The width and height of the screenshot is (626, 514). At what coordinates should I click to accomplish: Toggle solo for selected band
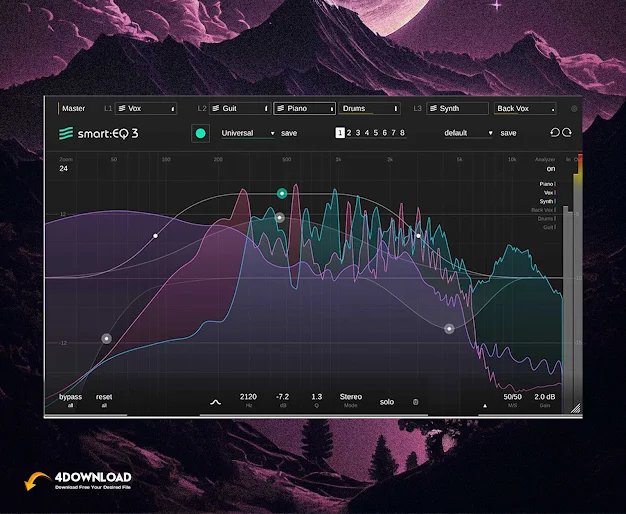387,402
